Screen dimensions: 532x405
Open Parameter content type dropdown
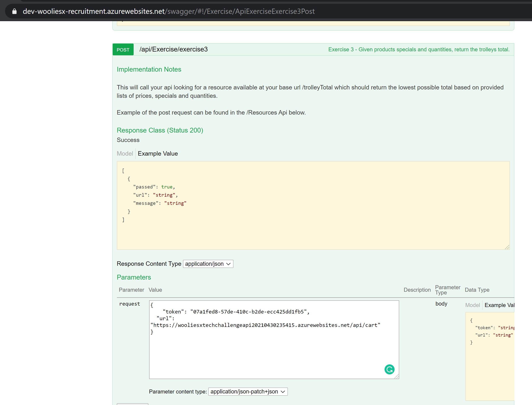(x=248, y=392)
